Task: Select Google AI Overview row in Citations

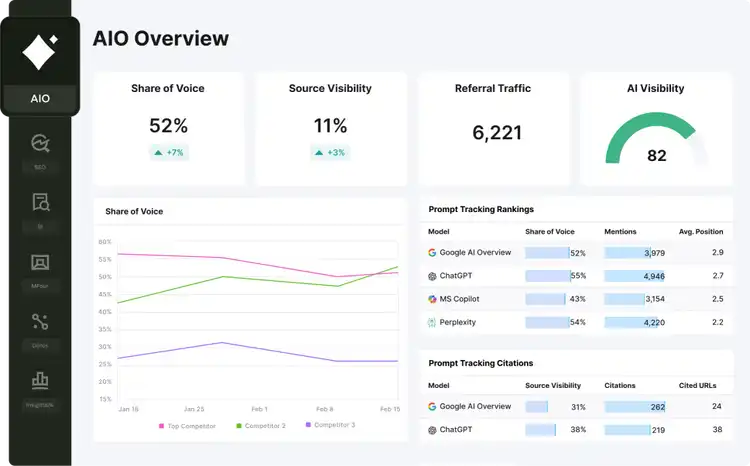Action: pos(576,407)
